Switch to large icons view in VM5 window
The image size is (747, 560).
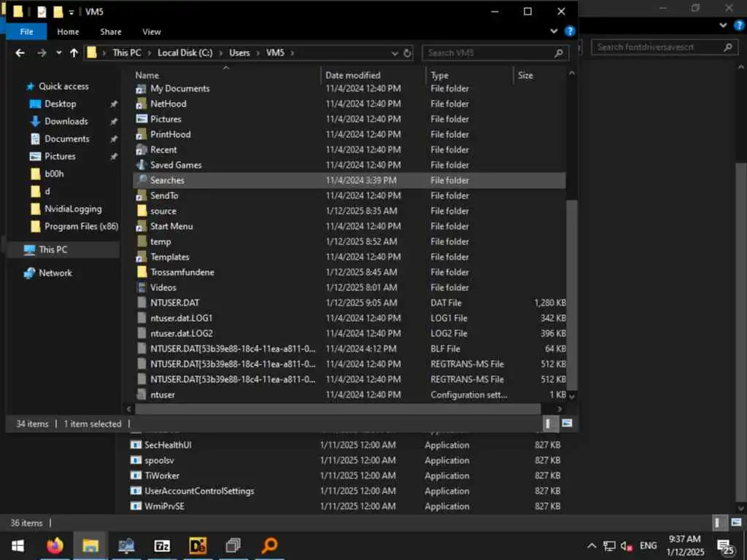pyautogui.click(x=567, y=424)
